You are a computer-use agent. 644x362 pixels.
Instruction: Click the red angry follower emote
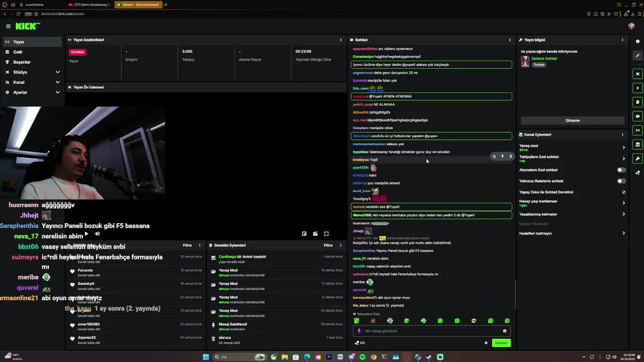click(x=373, y=321)
